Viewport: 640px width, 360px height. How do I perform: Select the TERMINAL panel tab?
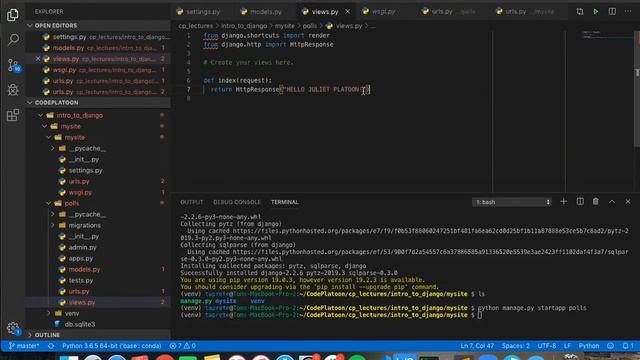[x=284, y=202]
